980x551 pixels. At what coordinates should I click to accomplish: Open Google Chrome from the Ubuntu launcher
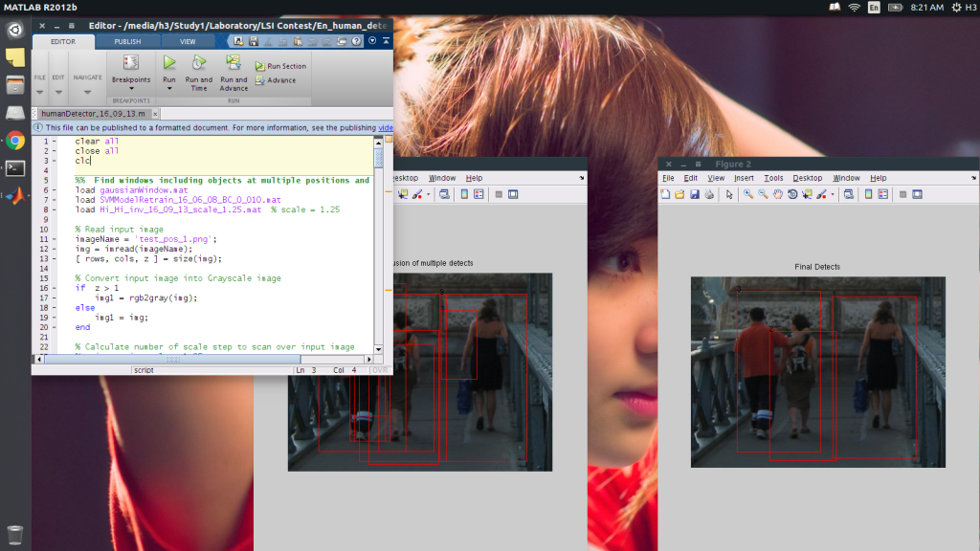pos(15,141)
